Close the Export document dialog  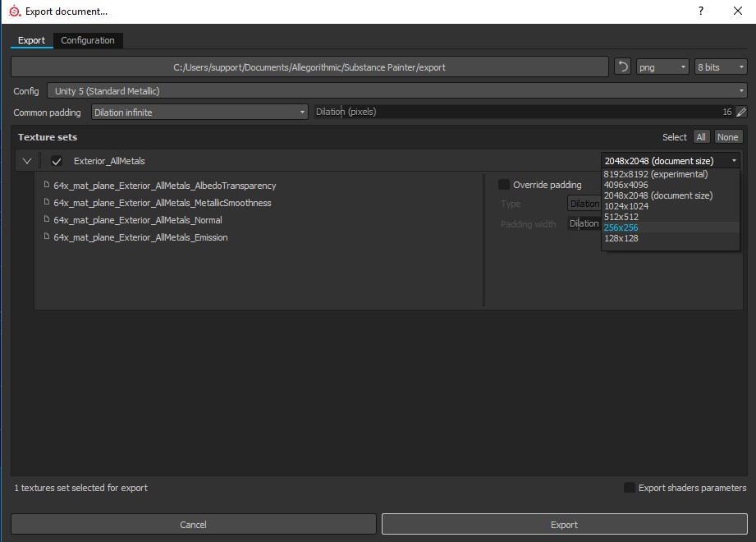pyautogui.click(x=738, y=11)
